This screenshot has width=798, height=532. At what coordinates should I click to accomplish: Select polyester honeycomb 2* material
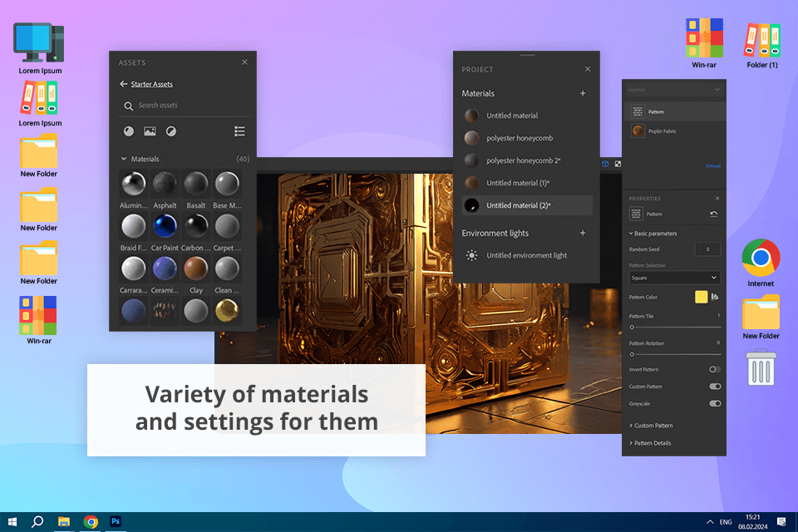tap(527, 160)
